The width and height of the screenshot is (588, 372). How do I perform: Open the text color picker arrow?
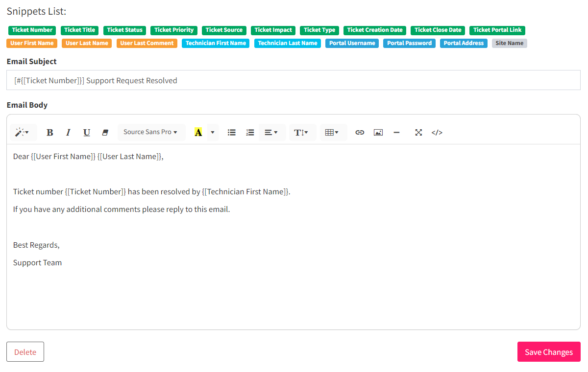click(213, 132)
